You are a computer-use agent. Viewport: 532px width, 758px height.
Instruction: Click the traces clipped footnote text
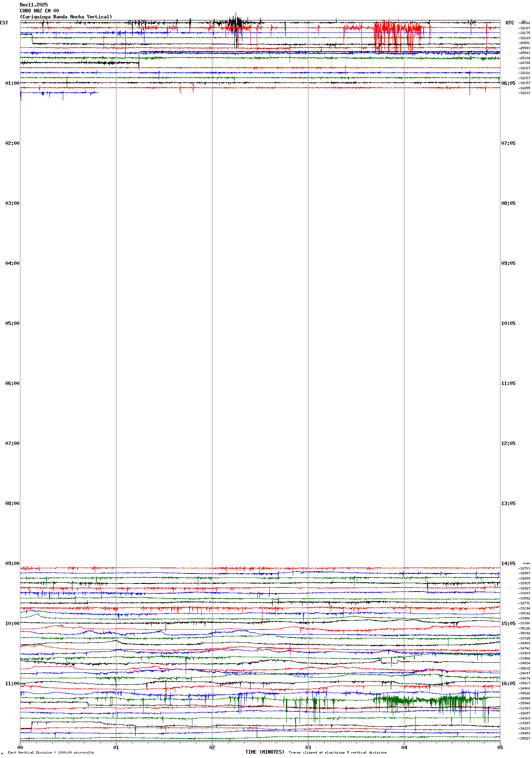pos(337,752)
